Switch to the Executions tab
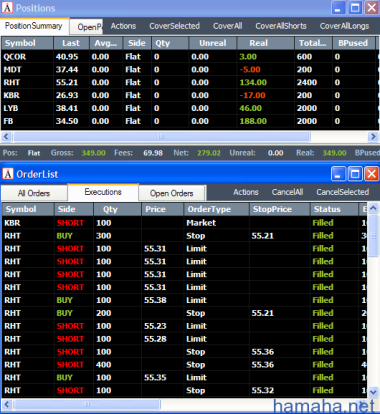 [x=103, y=192]
